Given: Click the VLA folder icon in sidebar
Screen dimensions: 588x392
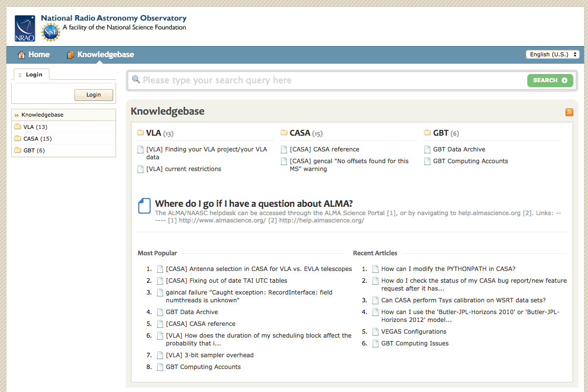Looking at the screenshot, I should [18, 127].
